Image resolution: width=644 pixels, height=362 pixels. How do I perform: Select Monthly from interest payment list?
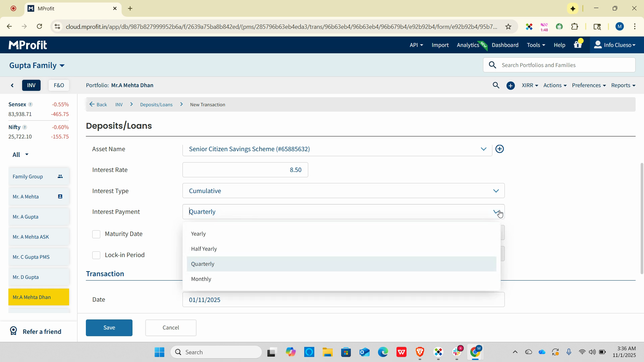click(201, 279)
